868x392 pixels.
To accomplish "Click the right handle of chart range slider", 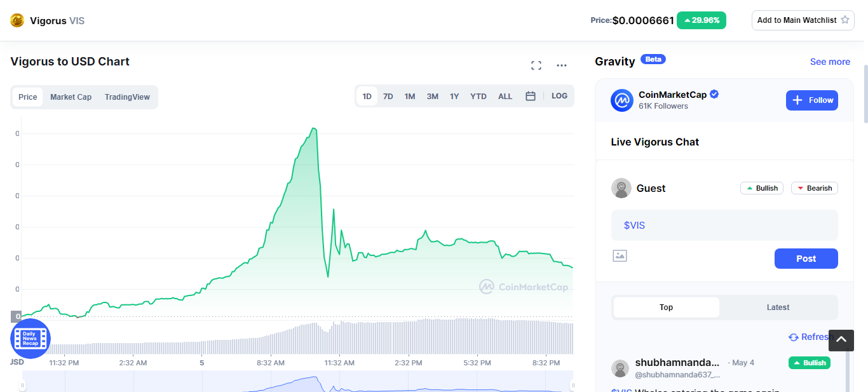I will [x=573, y=385].
